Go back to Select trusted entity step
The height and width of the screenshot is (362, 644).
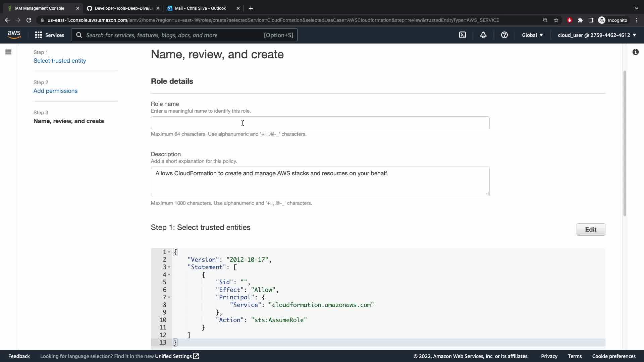point(59,61)
